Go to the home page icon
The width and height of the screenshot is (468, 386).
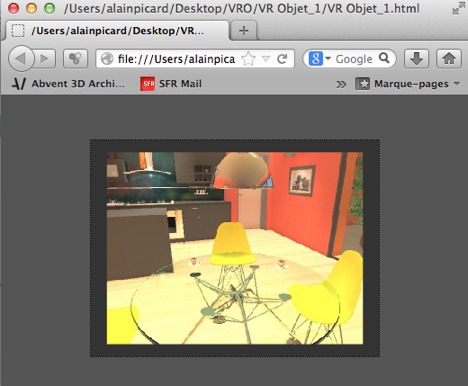(x=449, y=59)
